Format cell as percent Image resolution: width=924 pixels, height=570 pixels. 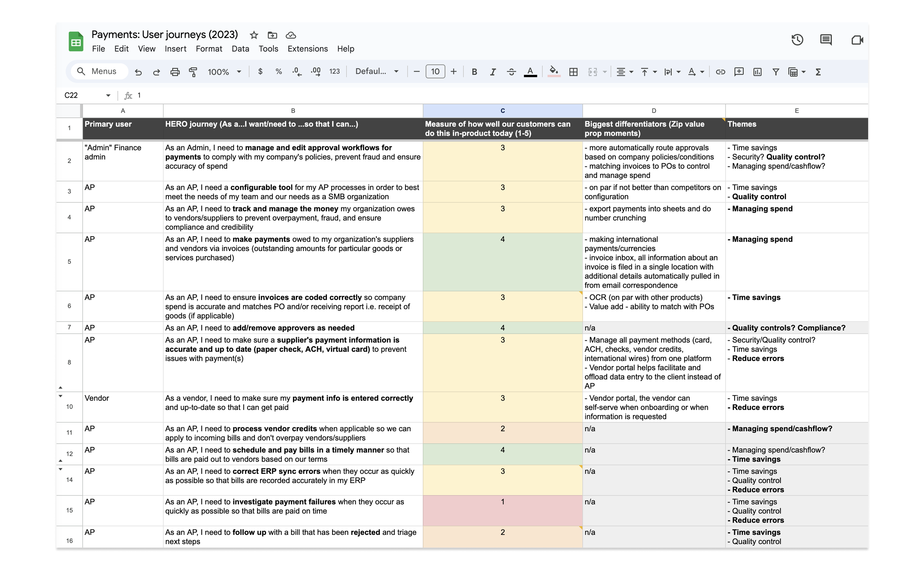pyautogui.click(x=279, y=71)
